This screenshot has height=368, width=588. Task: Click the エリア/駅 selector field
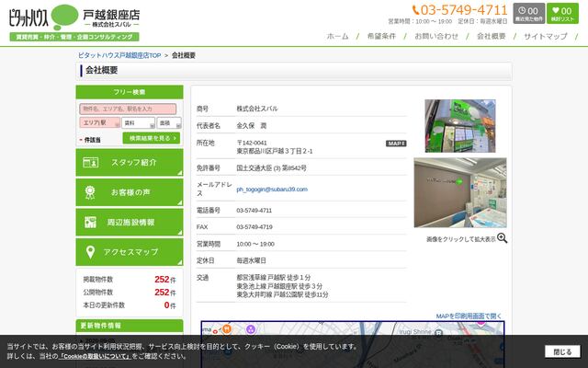pos(99,122)
